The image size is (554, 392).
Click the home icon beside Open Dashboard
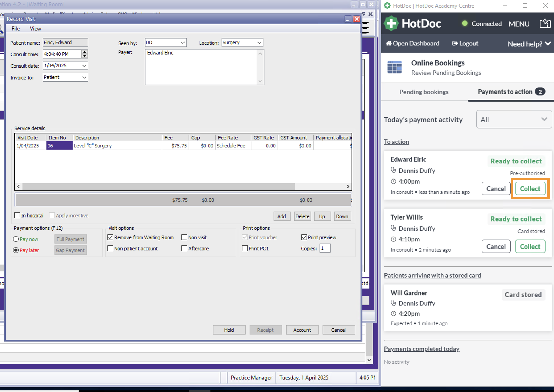coord(389,43)
